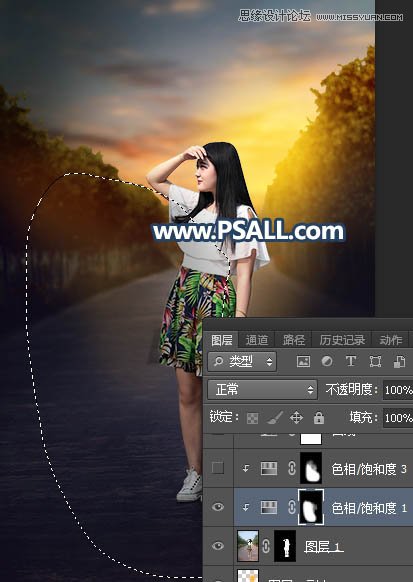The width and height of the screenshot is (413, 582).
Task: Switch to the 通道 tab
Action: [256, 340]
